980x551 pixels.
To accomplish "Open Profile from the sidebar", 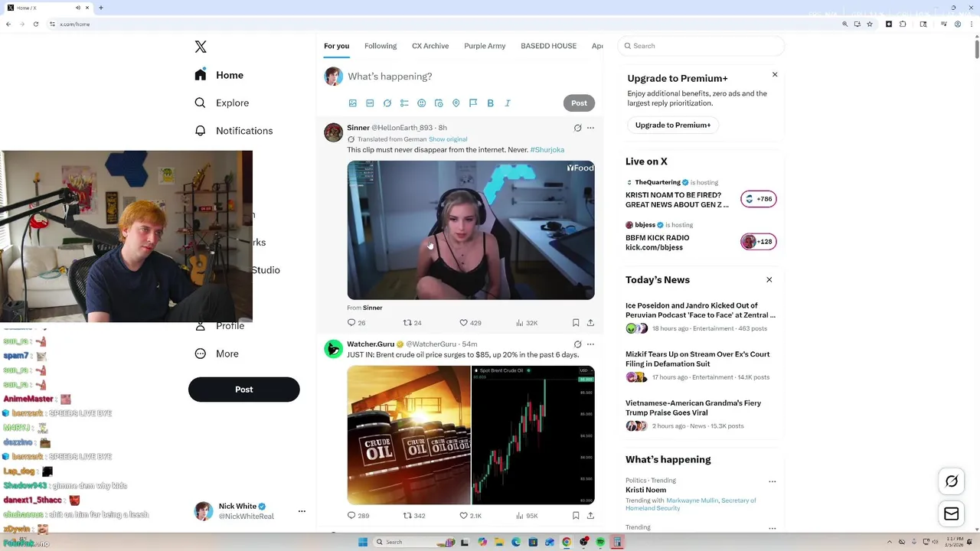I will click(x=220, y=326).
